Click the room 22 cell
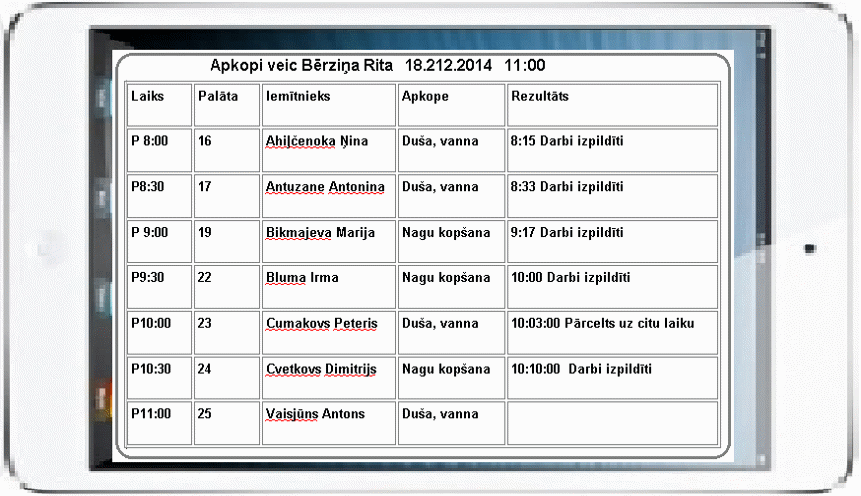 tap(205, 278)
